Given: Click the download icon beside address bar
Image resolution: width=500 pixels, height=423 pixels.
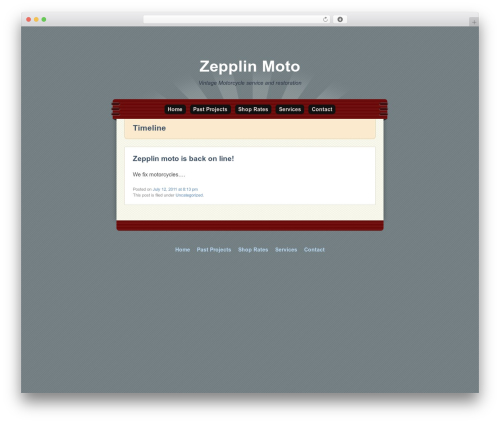Looking at the screenshot, I should coord(340,19).
